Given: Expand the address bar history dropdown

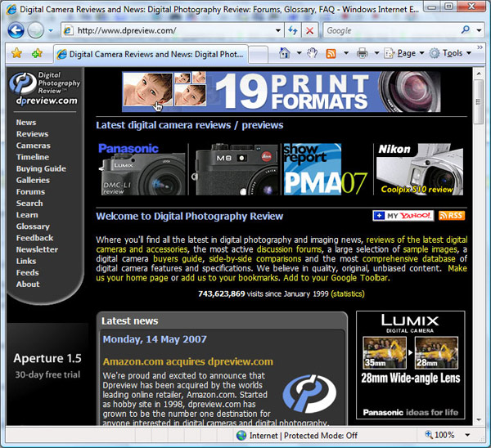Looking at the screenshot, I should [x=277, y=31].
